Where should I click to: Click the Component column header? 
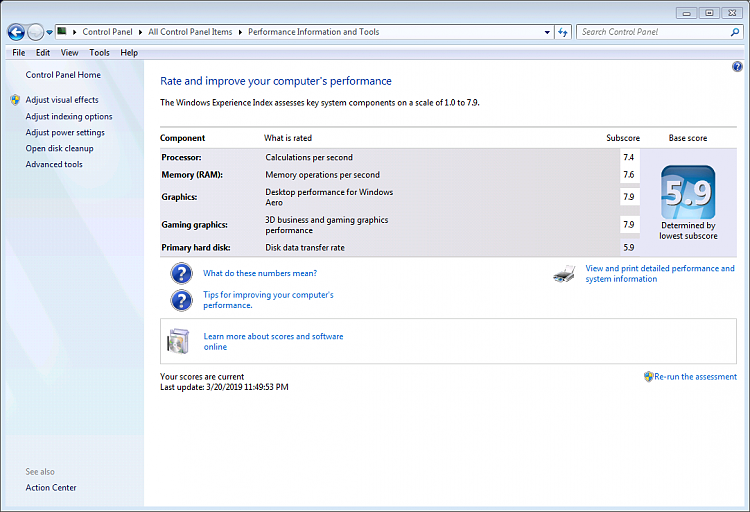click(182, 138)
